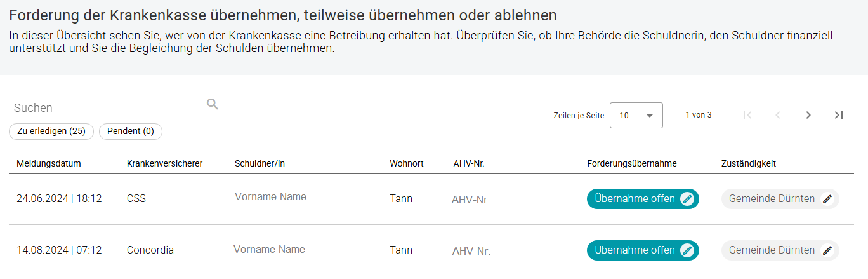This screenshot has height=279, width=868.
Task: Click the first page icon
Action: (x=747, y=115)
